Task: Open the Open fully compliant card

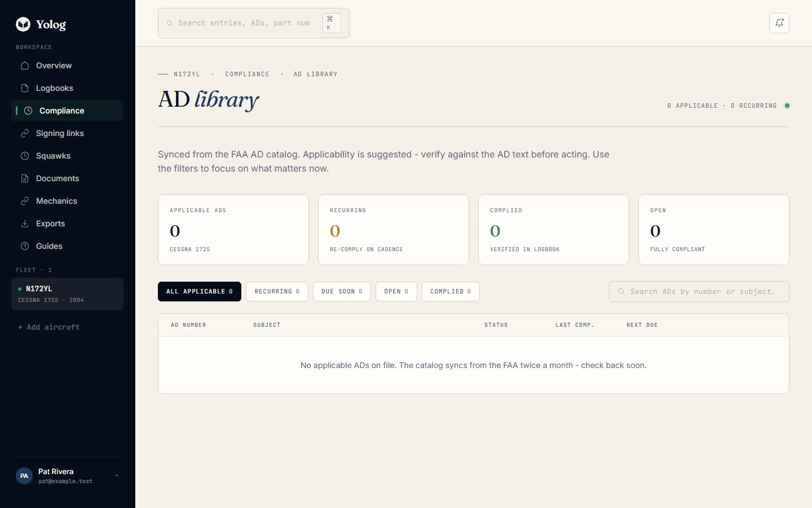Action: (x=714, y=230)
